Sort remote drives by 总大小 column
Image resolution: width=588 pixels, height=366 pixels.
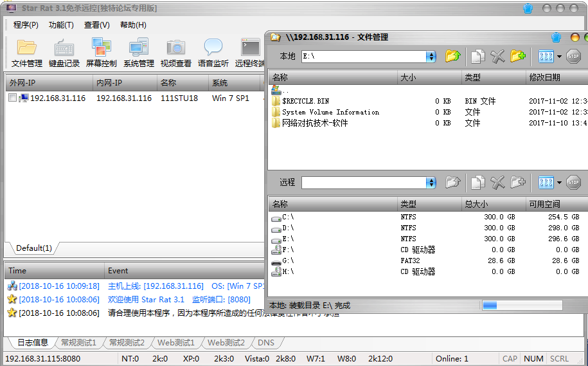(494, 204)
